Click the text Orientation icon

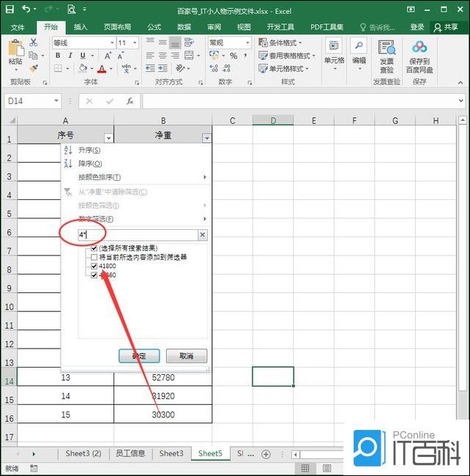click(x=180, y=68)
